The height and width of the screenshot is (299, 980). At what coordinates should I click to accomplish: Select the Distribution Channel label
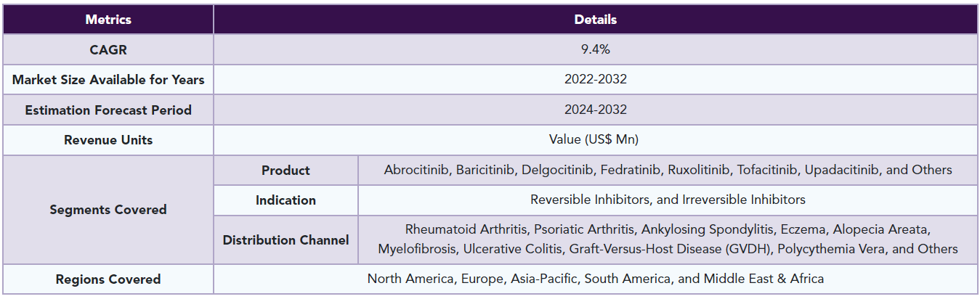click(x=286, y=239)
